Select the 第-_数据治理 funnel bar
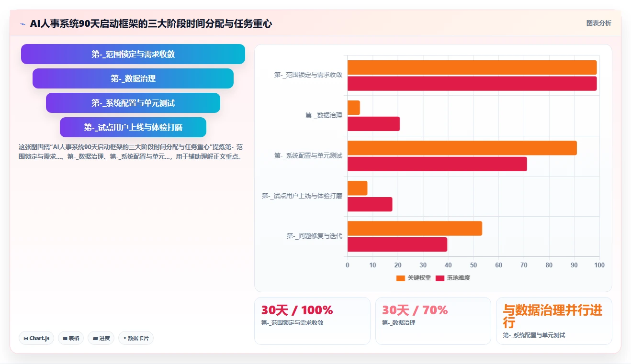Image resolution: width=631 pixels, height=364 pixels. coord(133,78)
